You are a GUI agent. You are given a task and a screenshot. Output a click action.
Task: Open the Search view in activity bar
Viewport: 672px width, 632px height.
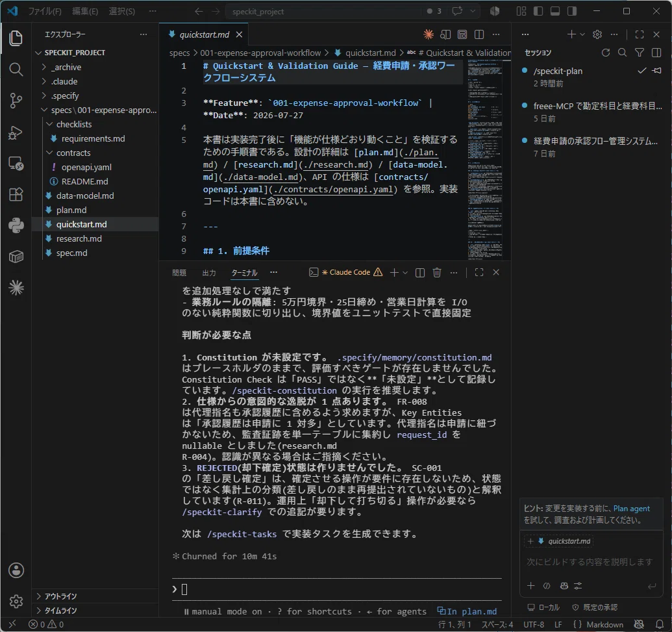pos(16,69)
